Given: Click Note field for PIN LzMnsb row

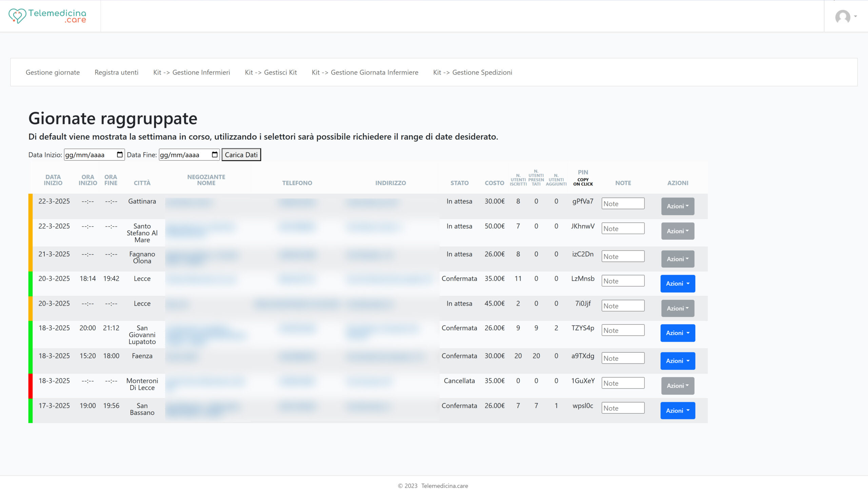Looking at the screenshot, I should point(623,280).
